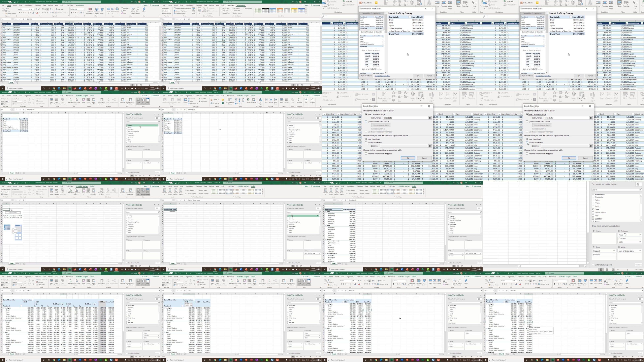Click Design tab in single-value Sum of Gross Sales window
This screenshot has width=644, height=362.
pos(253,186)
